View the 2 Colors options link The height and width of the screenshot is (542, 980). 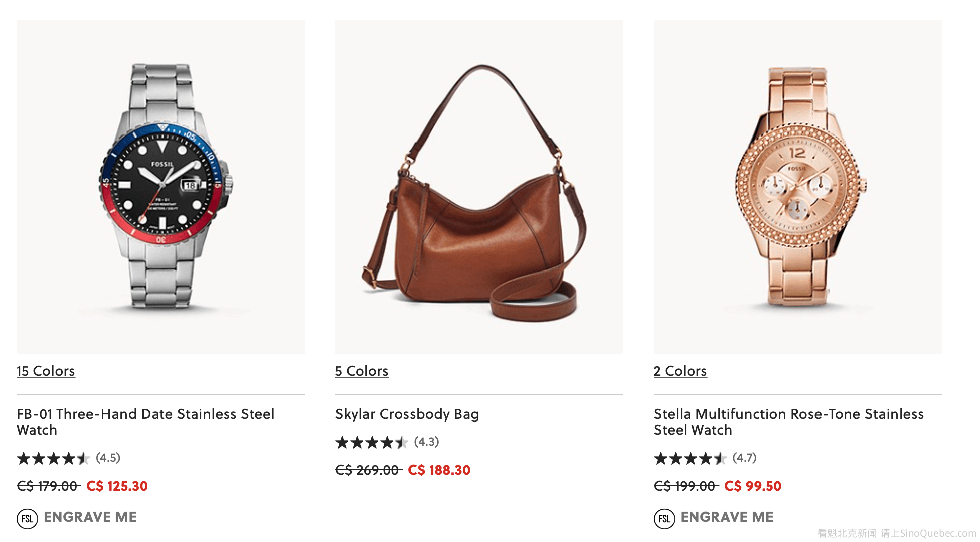[x=680, y=371]
